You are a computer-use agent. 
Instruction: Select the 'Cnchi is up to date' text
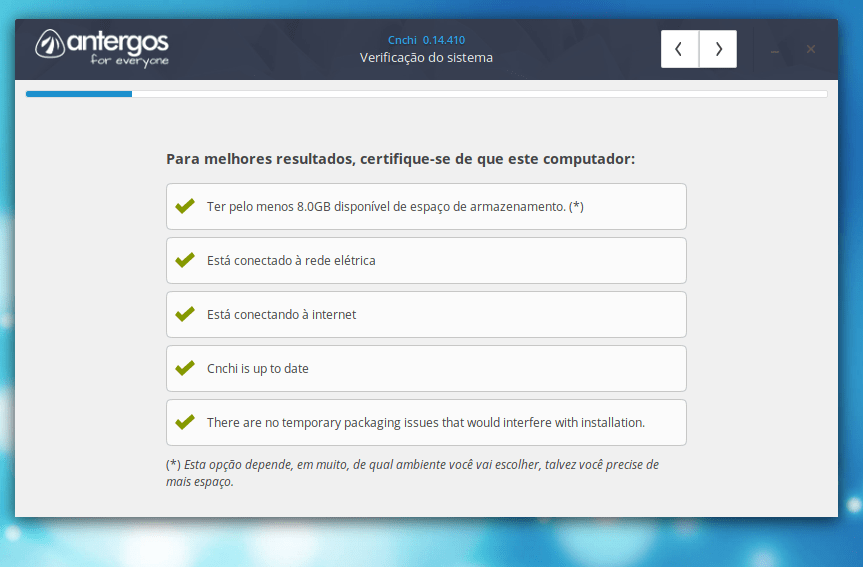[257, 369]
